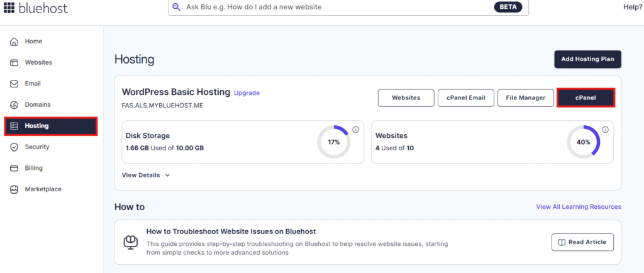Open cPanel Email

pyautogui.click(x=465, y=97)
